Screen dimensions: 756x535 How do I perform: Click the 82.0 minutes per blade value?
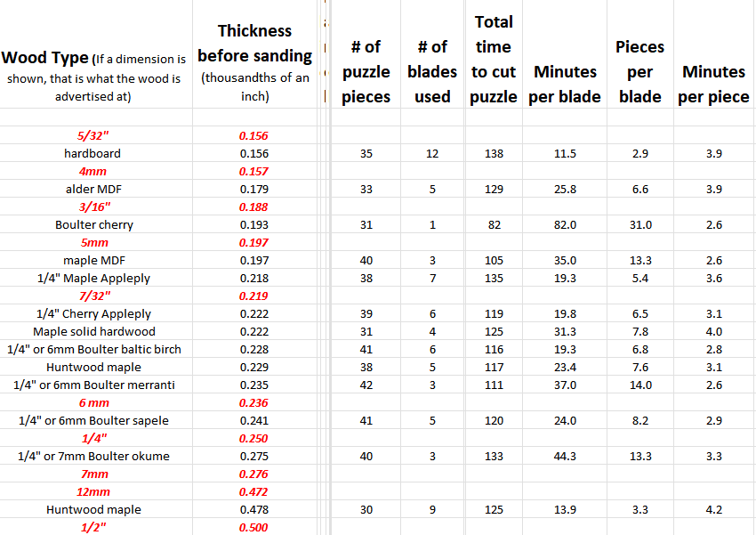tap(565, 225)
